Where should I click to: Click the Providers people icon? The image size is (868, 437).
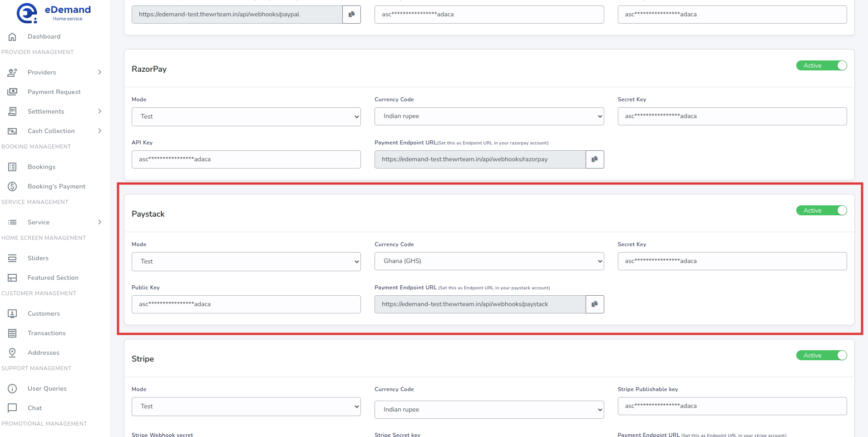[12, 72]
